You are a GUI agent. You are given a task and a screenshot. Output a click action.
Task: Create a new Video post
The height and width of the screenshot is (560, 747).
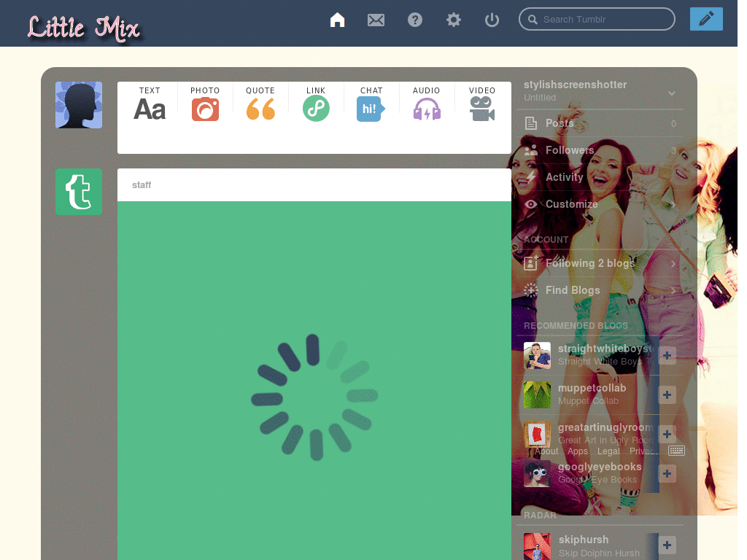tap(482, 104)
